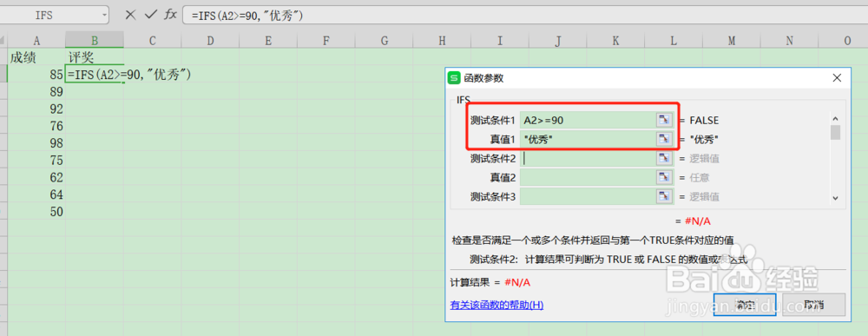
Task: Select cell with value 64
Action: 36,194
